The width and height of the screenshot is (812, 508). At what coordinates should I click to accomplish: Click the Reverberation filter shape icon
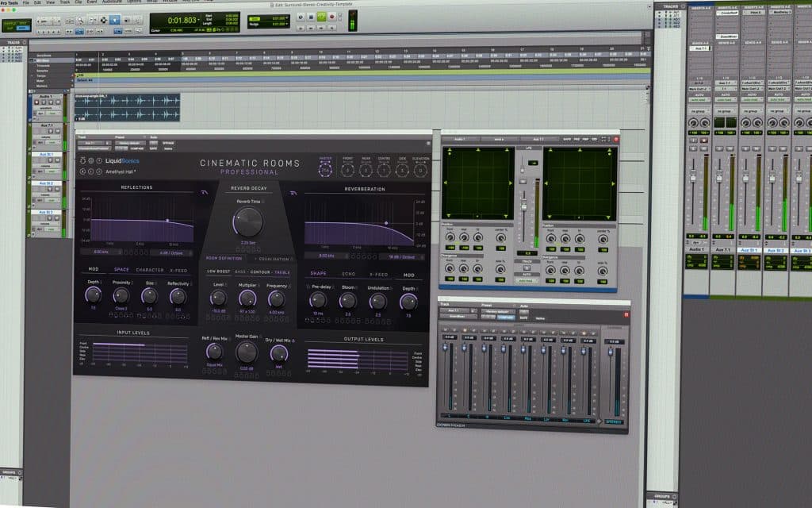pyautogui.click(x=293, y=194)
